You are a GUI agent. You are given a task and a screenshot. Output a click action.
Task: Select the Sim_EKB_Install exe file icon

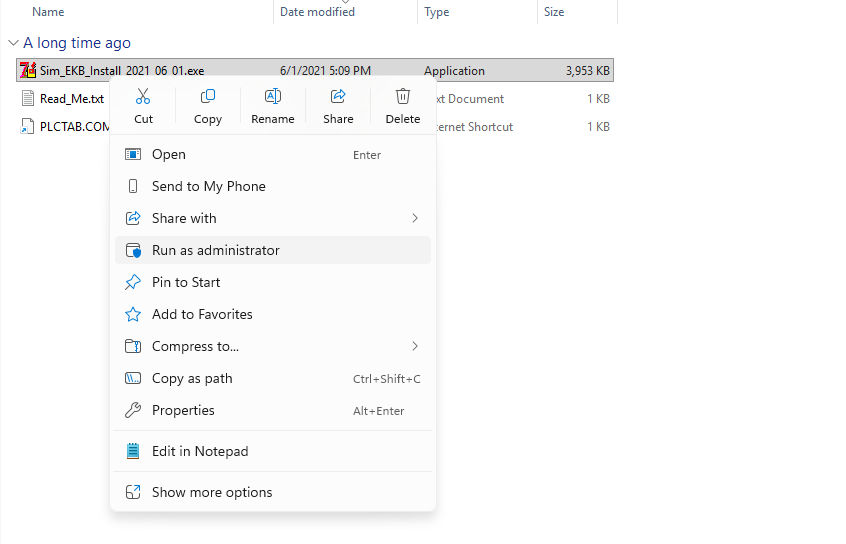28,71
